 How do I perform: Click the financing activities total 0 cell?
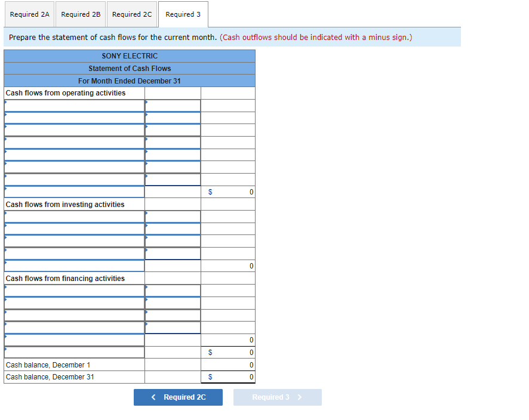228,340
